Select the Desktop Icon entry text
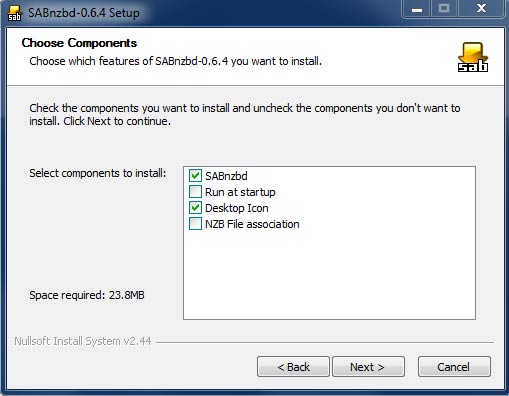Viewport: 509px width, 396px height. pyautogui.click(x=237, y=208)
